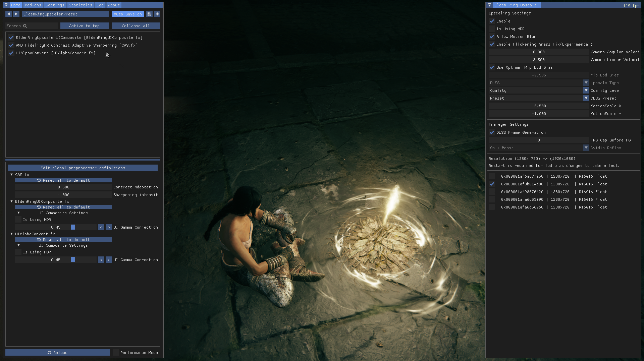The image size is (644, 361).
Task: Click the Collapse all button
Action: point(136,26)
